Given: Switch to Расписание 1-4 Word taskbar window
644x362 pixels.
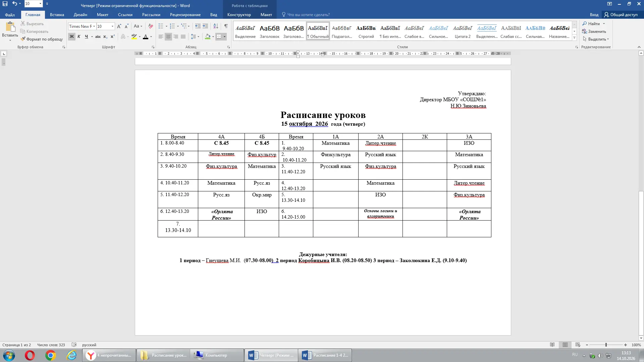Looking at the screenshot, I should [325, 355].
